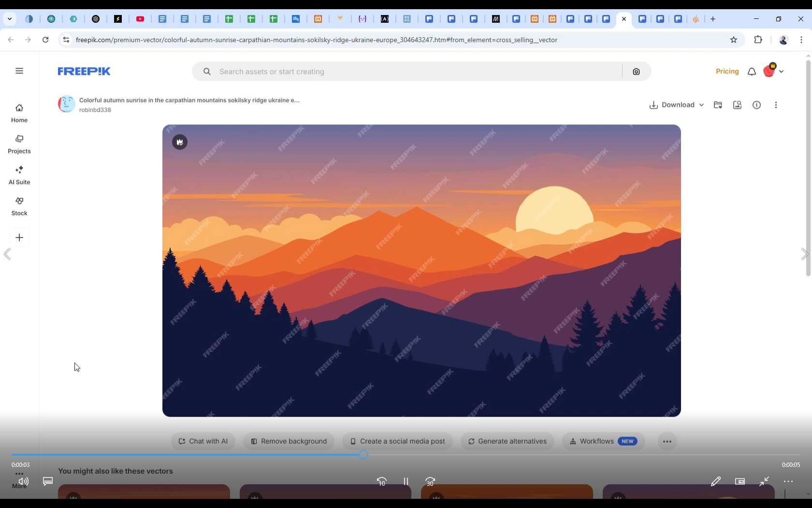Click robinbd338 author avatar
This screenshot has height=508, width=812.
coord(67,104)
